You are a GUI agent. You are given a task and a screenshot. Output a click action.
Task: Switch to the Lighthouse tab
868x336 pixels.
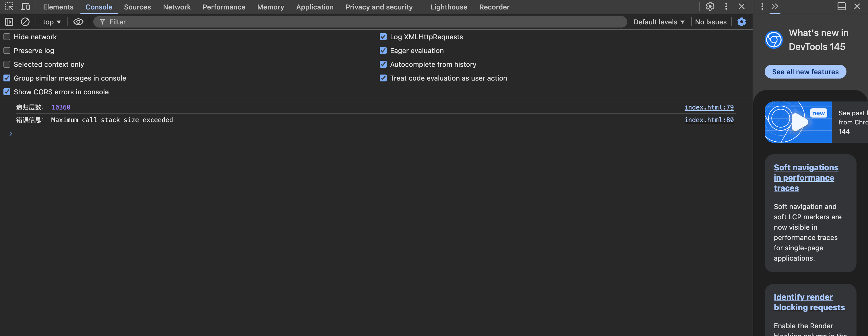pyautogui.click(x=448, y=7)
